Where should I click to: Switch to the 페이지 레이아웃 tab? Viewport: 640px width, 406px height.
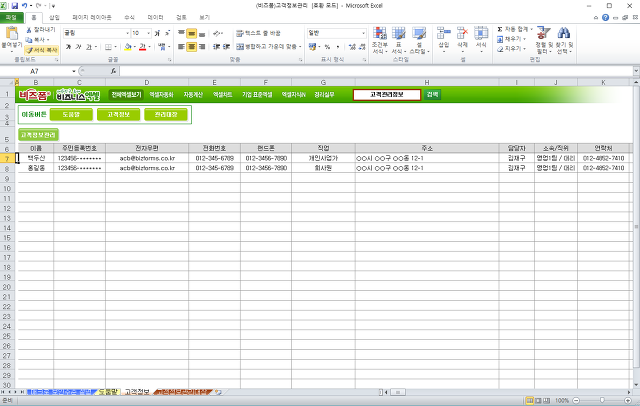(92, 18)
